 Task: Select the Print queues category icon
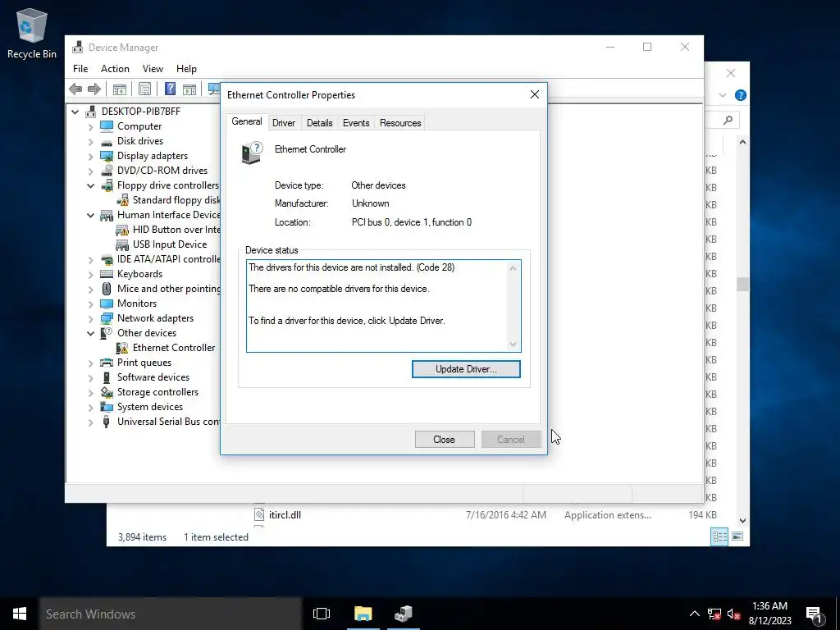click(107, 363)
